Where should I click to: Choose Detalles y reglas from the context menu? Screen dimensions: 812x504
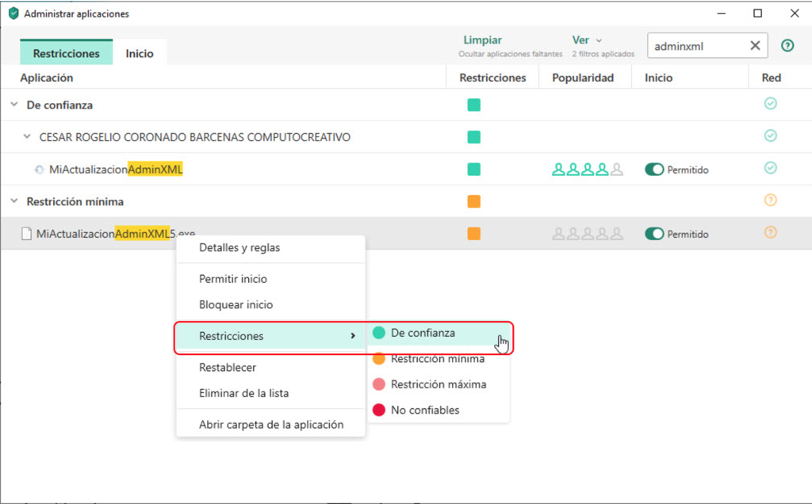tap(239, 247)
